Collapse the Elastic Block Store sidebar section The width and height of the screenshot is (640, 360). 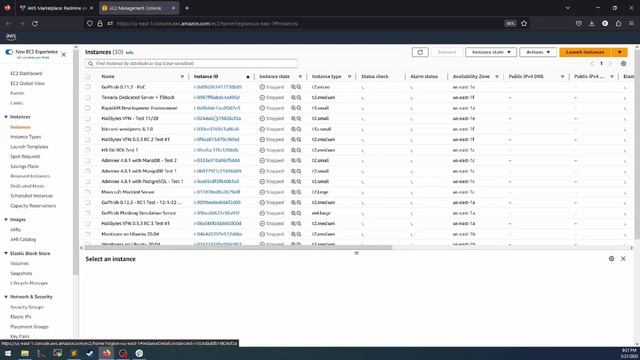(x=6, y=253)
